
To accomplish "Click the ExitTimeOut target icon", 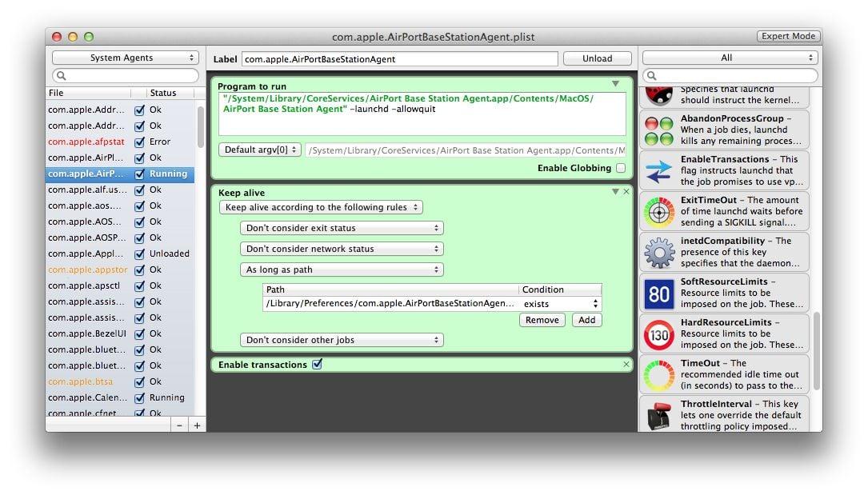I will coord(658,212).
